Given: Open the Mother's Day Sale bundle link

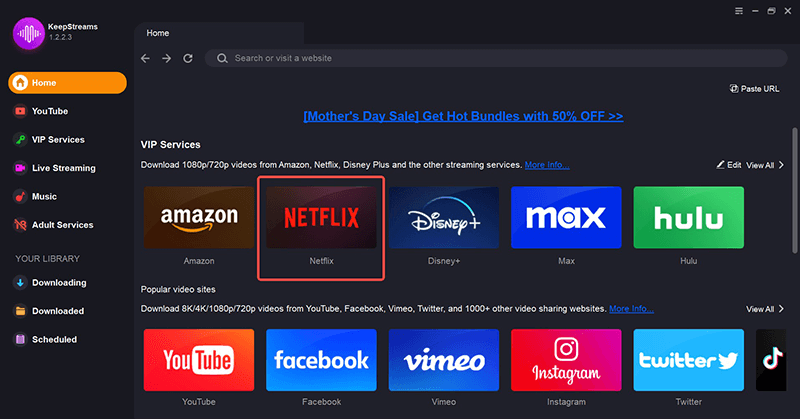Looking at the screenshot, I should tap(463, 116).
